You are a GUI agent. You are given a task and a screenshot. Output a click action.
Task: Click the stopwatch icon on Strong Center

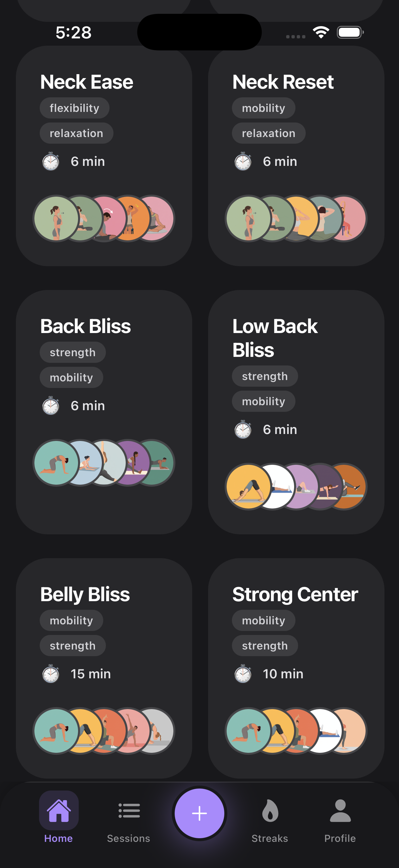243,674
